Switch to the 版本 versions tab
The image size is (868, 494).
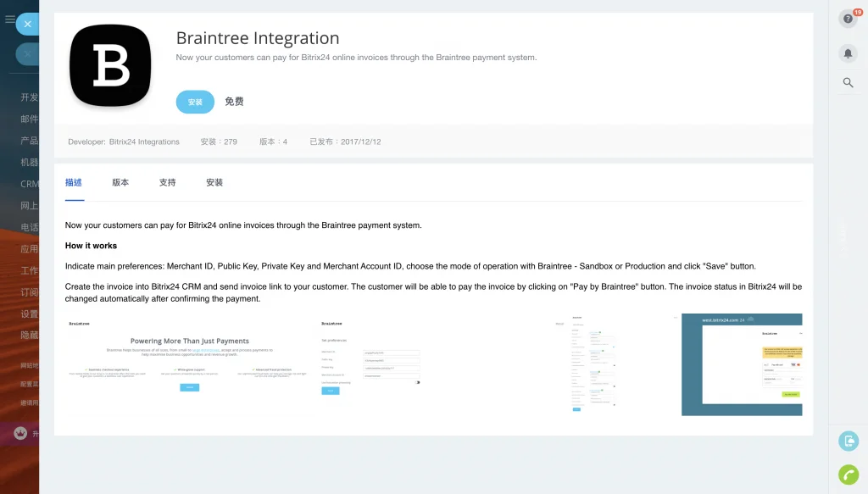(x=120, y=182)
